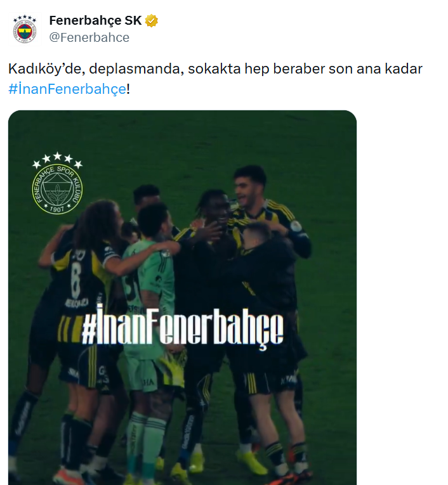Open the #İnanFenerbahçe hashtag in tweet text

(x=67, y=89)
